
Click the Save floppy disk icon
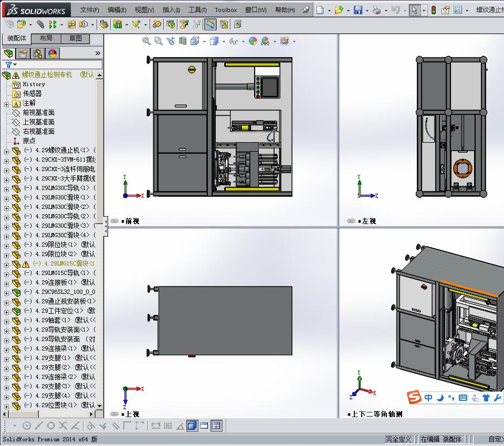point(358,10)
